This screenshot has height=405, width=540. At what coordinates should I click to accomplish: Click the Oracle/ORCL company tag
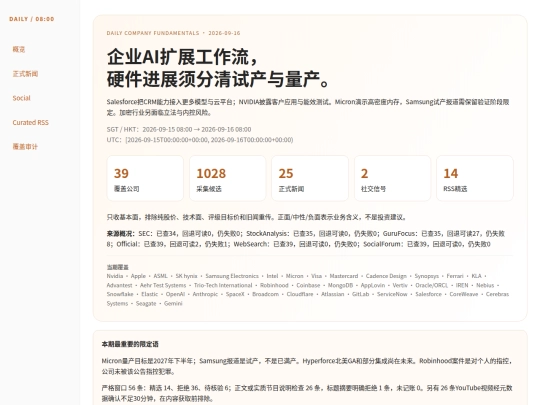pos(432,285)
